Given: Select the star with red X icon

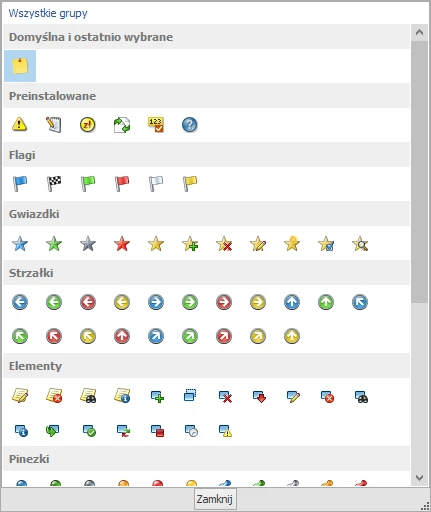Looking at the screenshot, I should 224,244.
